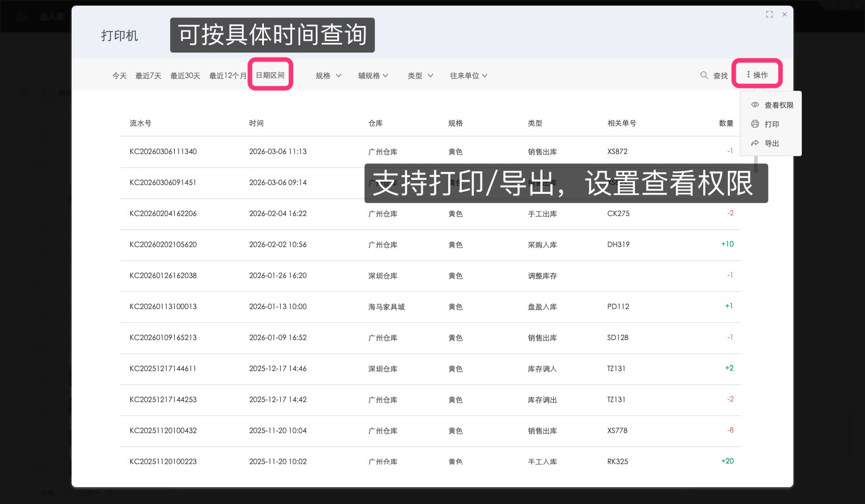The width and height of the screenshot is (865, 504).
Task: Open the 规格 dropdown
Action: pos(328,75)
